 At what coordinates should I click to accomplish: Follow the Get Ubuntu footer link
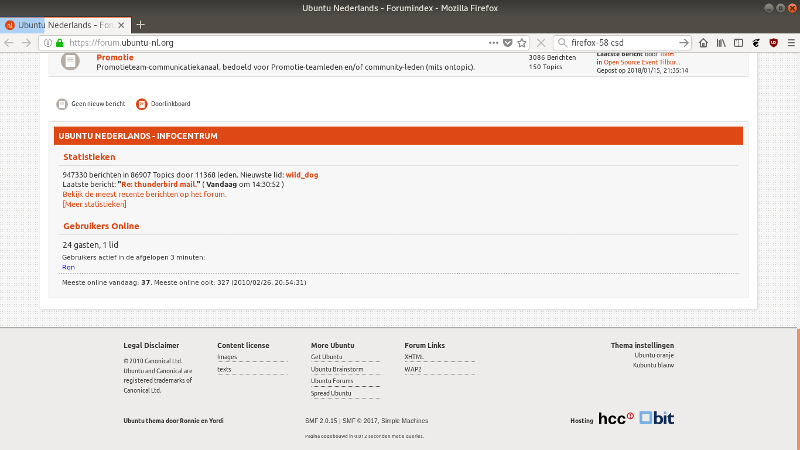327,357
